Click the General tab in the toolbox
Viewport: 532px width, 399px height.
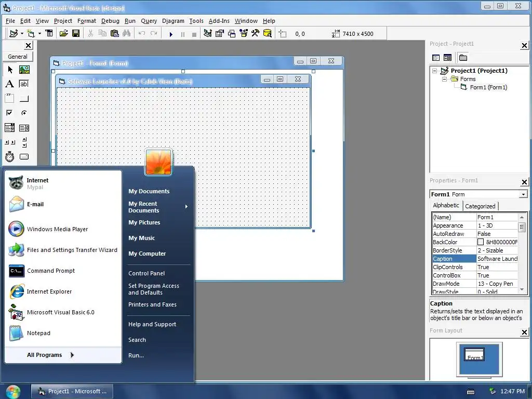[18, 57]
